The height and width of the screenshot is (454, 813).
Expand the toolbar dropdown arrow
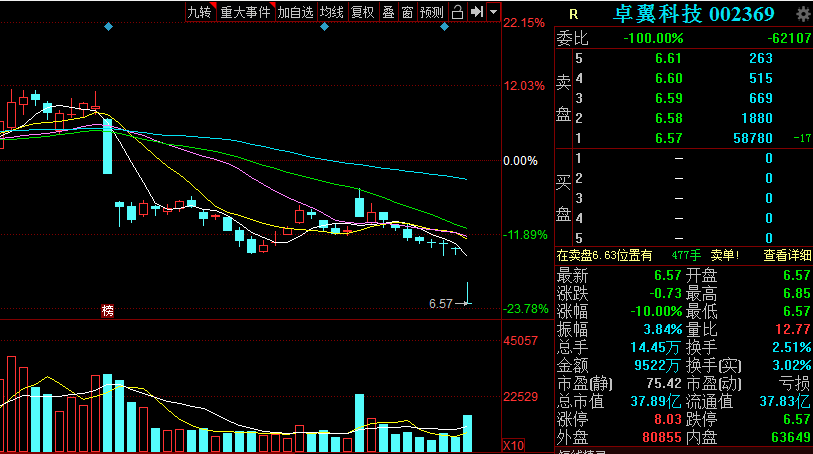tap(493, 12)
